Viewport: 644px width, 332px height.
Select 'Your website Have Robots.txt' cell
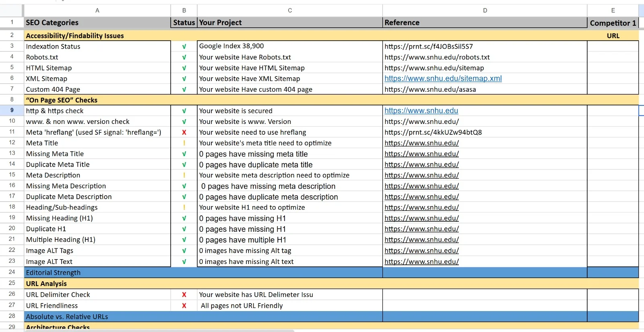click(290, 57)
